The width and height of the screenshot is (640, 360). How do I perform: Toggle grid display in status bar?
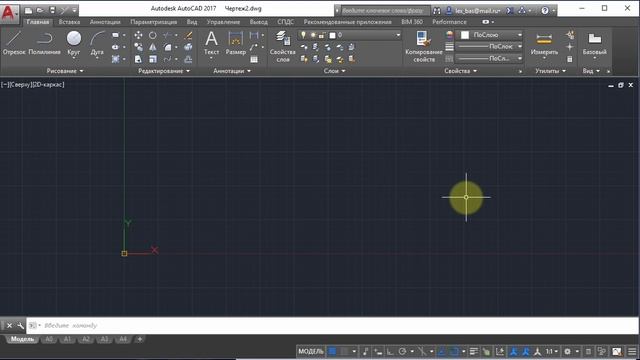tap(332, 351)
